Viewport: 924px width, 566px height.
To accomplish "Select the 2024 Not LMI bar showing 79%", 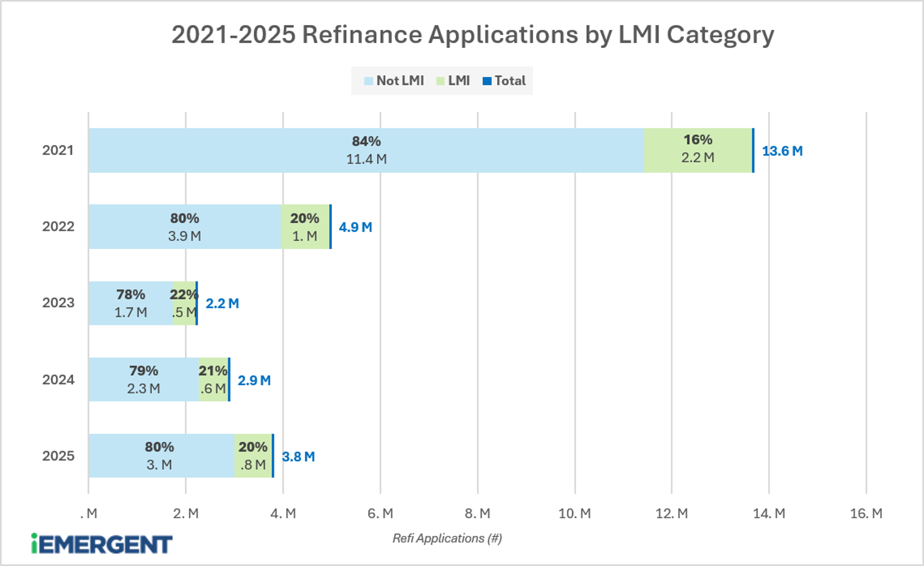I will click(144, 379).
